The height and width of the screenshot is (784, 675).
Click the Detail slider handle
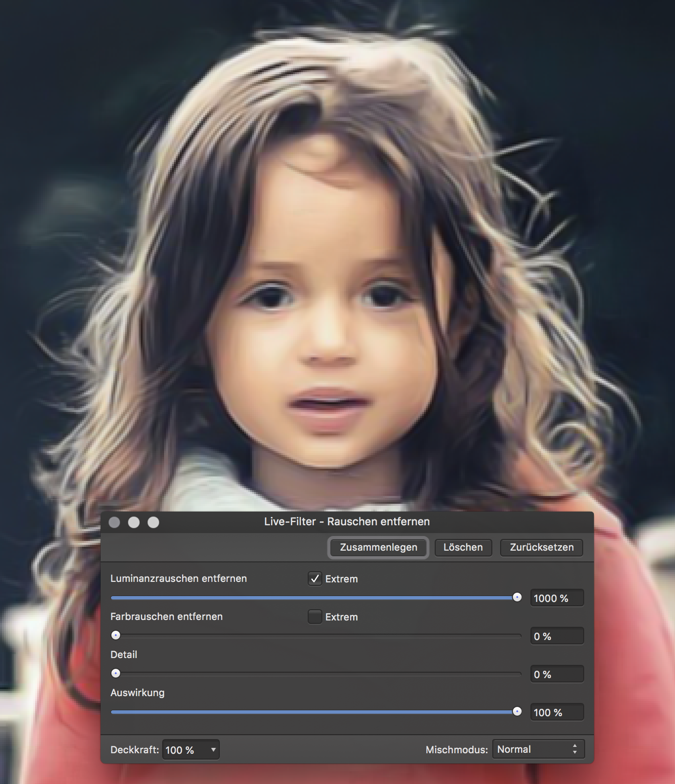(116, 674)
